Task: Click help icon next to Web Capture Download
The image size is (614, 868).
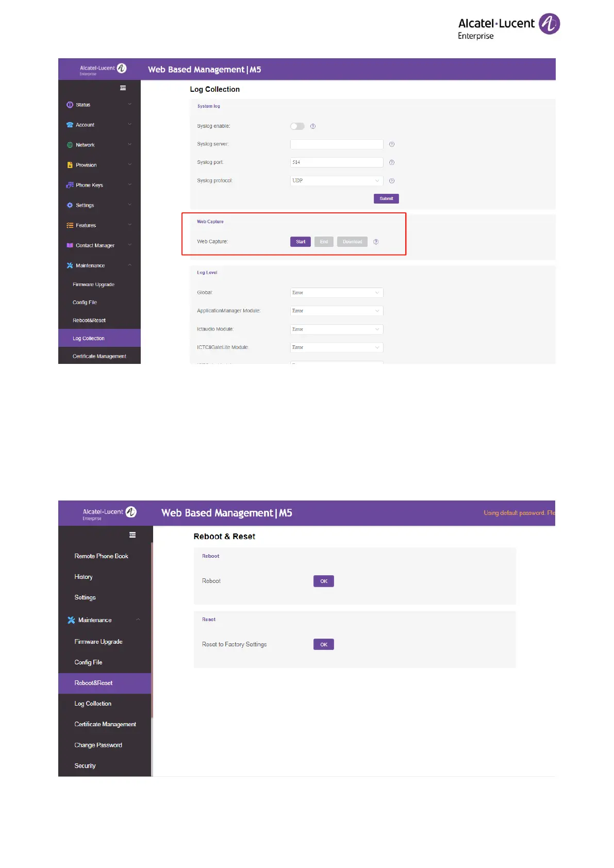Action: [x=376, y=242]
